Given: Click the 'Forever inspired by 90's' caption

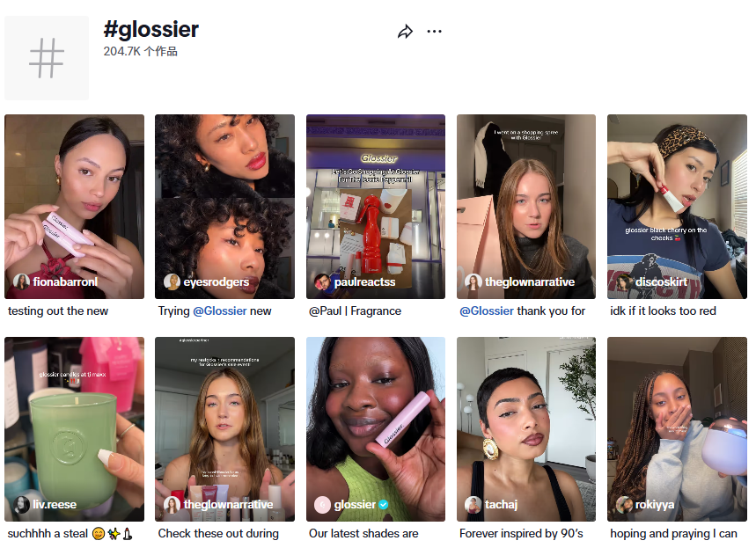Looking at the screenshot, I should pos(521,534).
